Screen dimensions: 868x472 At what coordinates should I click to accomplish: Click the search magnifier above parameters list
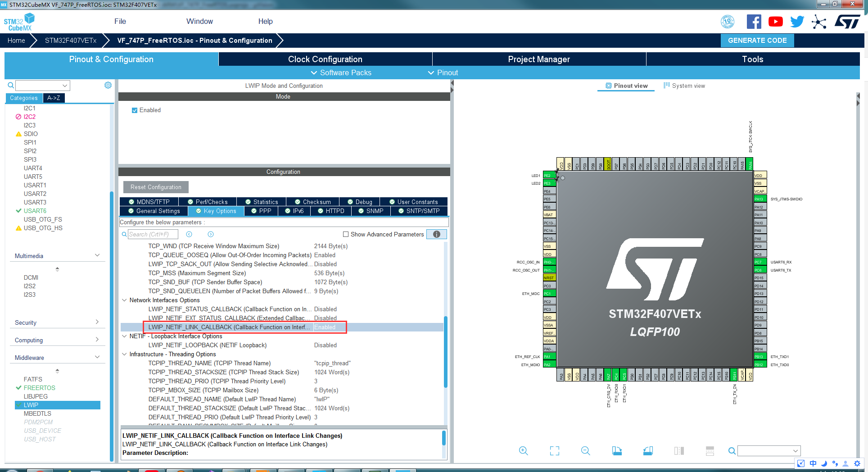pos(123,234)
